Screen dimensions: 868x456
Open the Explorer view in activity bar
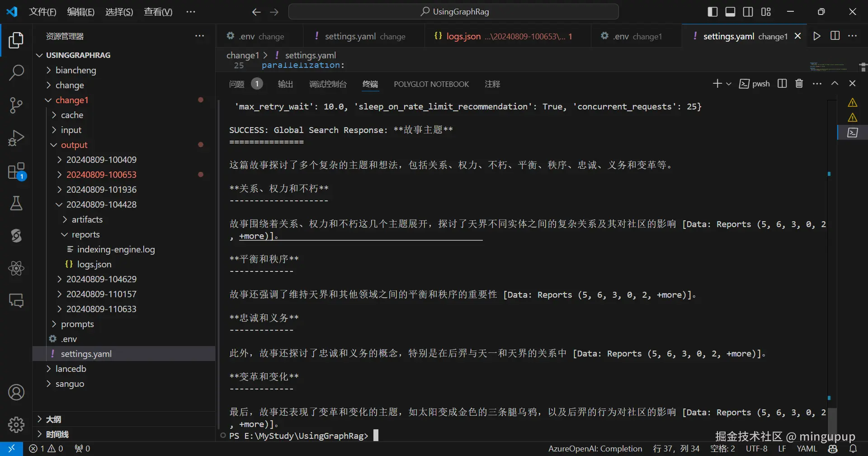pyautogui.click(x=16, y=40)
